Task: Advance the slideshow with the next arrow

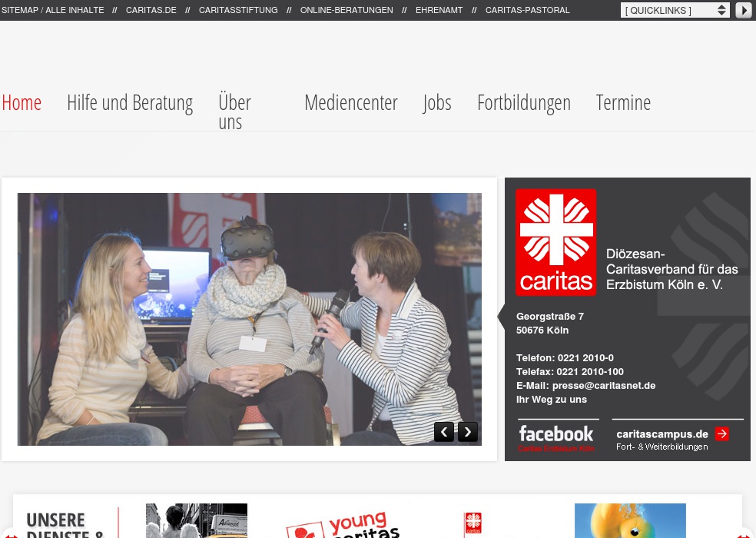Action: 467,432
